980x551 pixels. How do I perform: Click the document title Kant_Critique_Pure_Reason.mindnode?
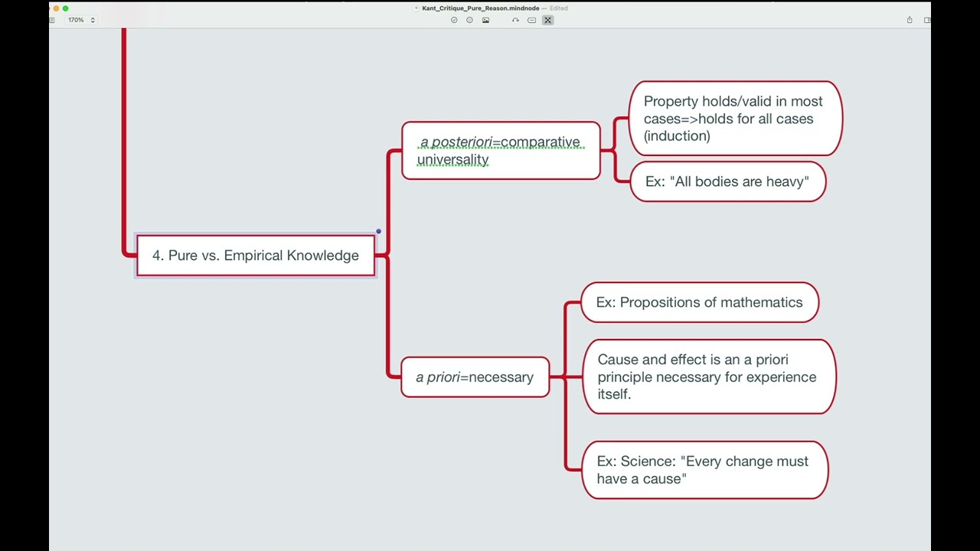click(x=480, y=8)
